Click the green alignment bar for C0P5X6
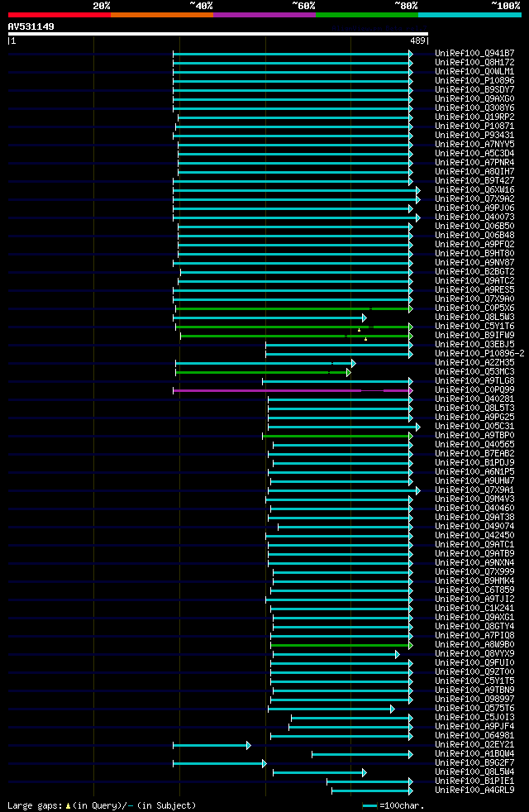 (294, 309)
